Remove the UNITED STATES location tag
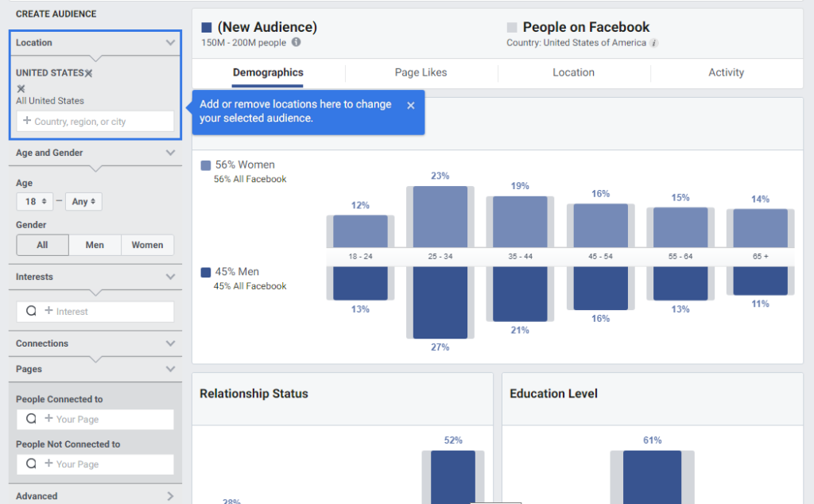The width and height of the screenshot is (814, 504). pyautogui.click(x=89, y=73)
